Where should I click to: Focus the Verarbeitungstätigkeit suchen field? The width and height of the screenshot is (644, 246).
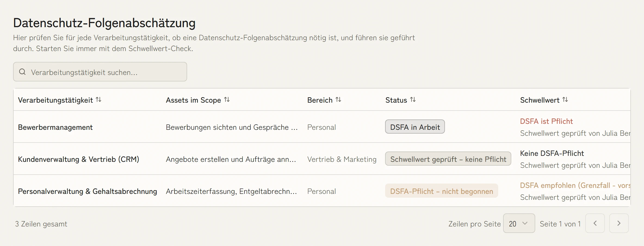click(x=100, y=72)
